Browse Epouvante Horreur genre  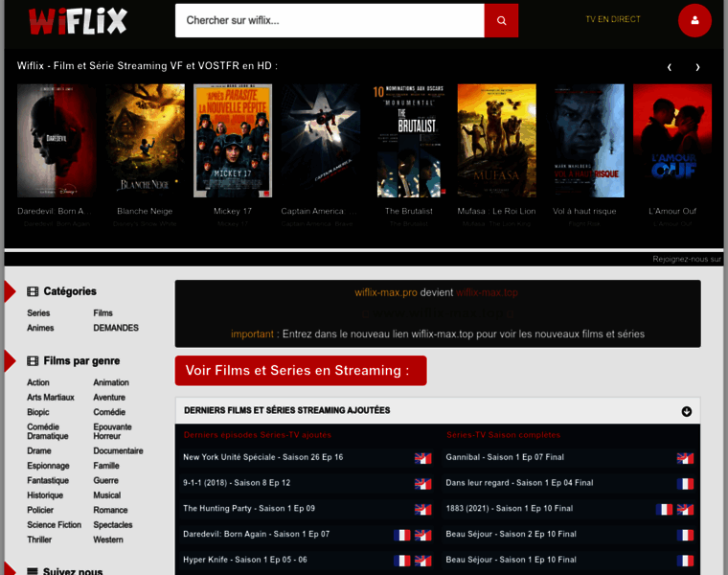tap(112, 431)
